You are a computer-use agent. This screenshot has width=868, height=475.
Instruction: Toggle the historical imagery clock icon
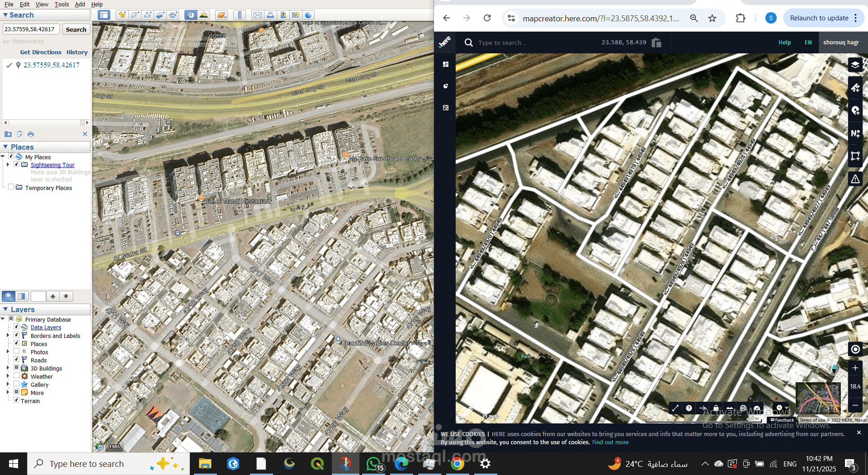[x=191, y=15]
